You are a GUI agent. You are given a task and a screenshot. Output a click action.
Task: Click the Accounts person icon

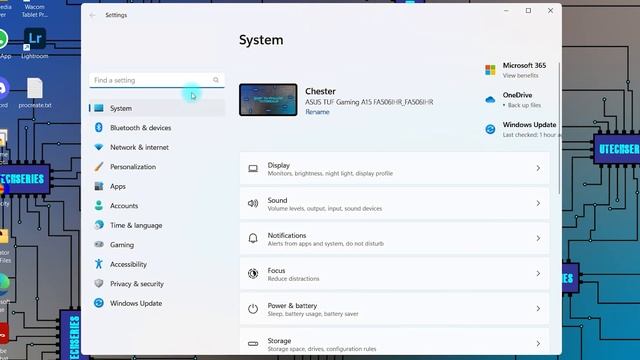pyautogui.click(x=99, y=205)
